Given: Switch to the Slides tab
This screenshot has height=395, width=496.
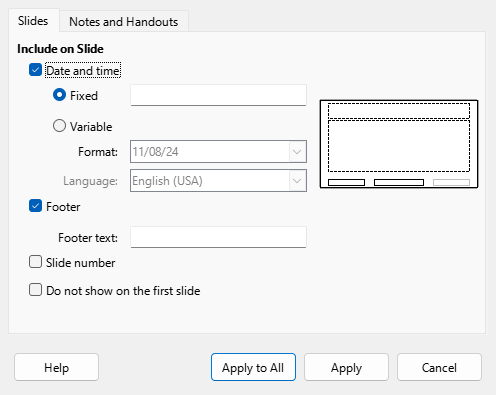Looking at the screenshot, I should point(33,21).
